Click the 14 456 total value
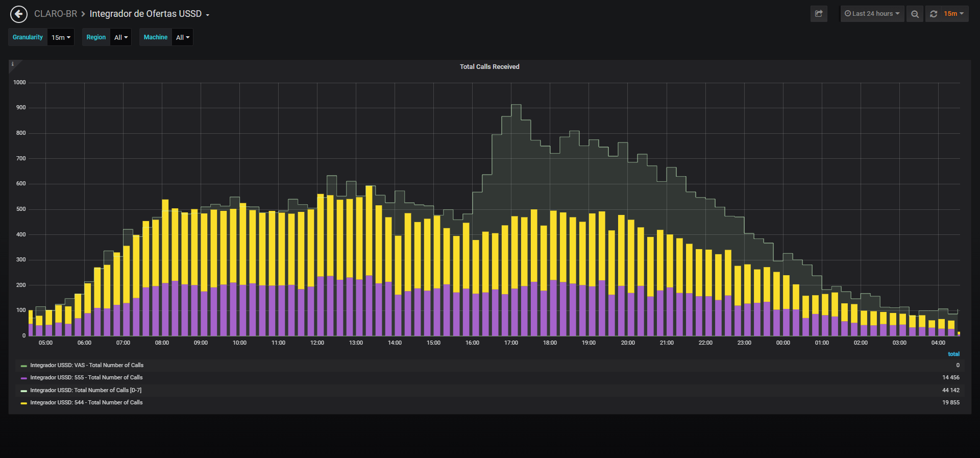Image resolution: width=980 pixels, height=458 pixels. click(950, 378)
